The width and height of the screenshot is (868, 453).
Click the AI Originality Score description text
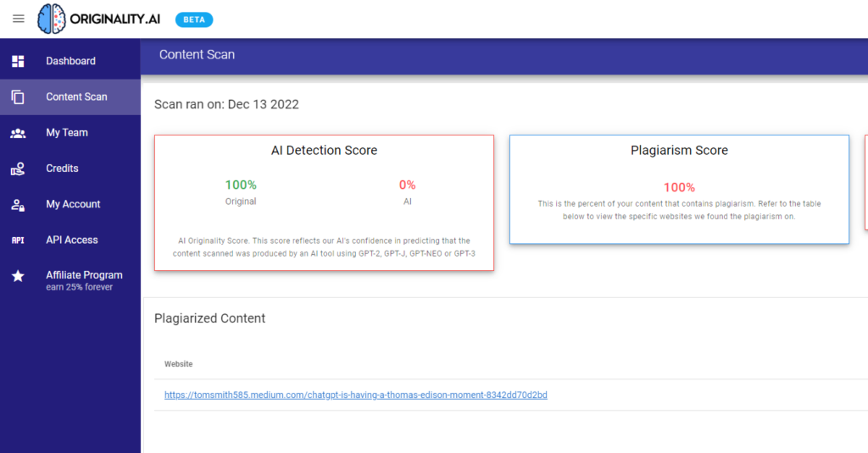click(324, 247)
